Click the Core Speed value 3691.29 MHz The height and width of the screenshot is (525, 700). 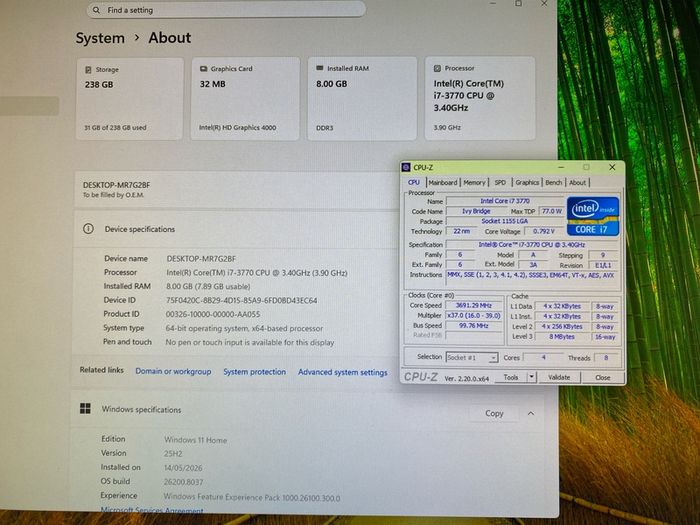473,305
